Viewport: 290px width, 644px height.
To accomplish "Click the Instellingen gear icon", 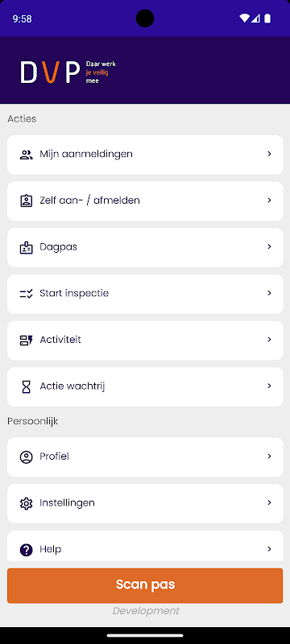I will coord(27,504).
